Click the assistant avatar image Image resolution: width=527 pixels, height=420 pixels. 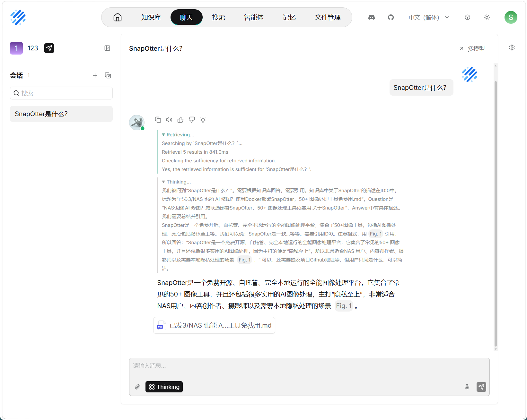[137, 123]
